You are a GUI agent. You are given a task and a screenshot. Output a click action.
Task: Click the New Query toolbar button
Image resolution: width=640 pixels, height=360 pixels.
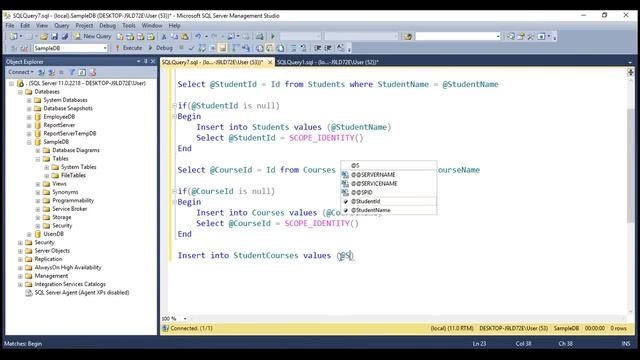coord(93,36)
